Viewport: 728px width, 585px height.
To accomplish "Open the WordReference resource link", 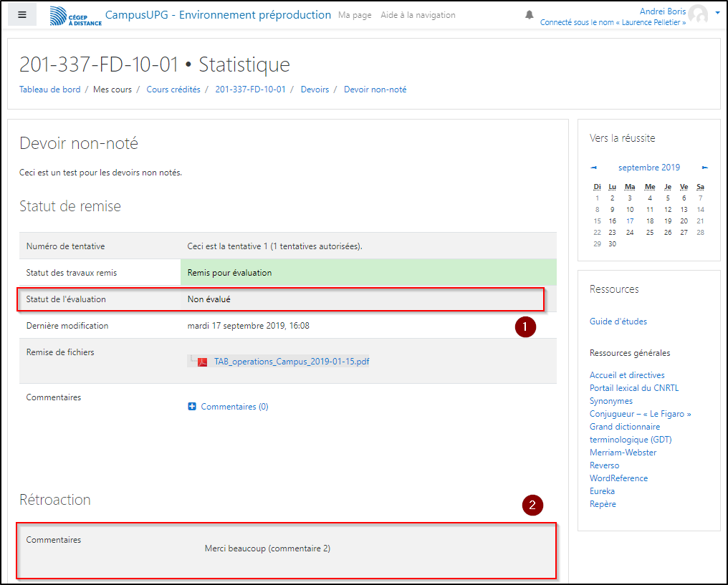I will [618, 478].
